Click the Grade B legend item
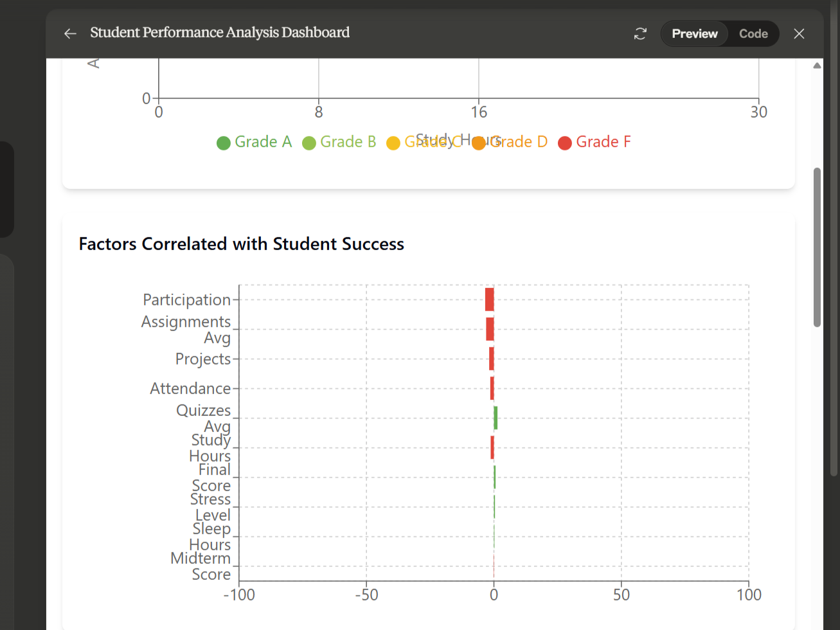This screenshot has width=840, height=630. click(339, 142)
